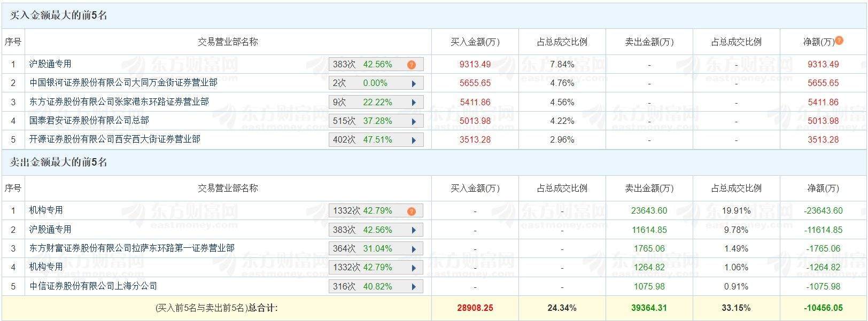Click blue arrow icon for 东方证券张家港 row
Screen dimensions: 868x321
click(x=414, y=103)
